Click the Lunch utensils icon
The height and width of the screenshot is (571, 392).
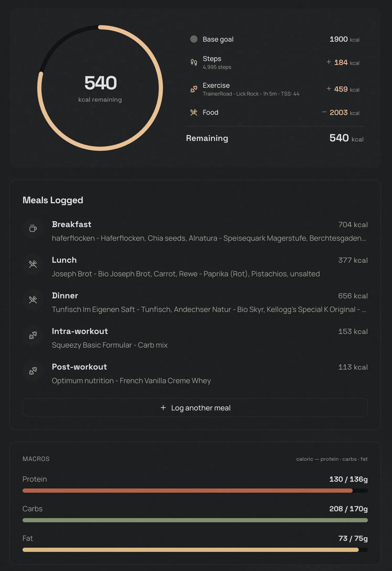tap(33, 264)
